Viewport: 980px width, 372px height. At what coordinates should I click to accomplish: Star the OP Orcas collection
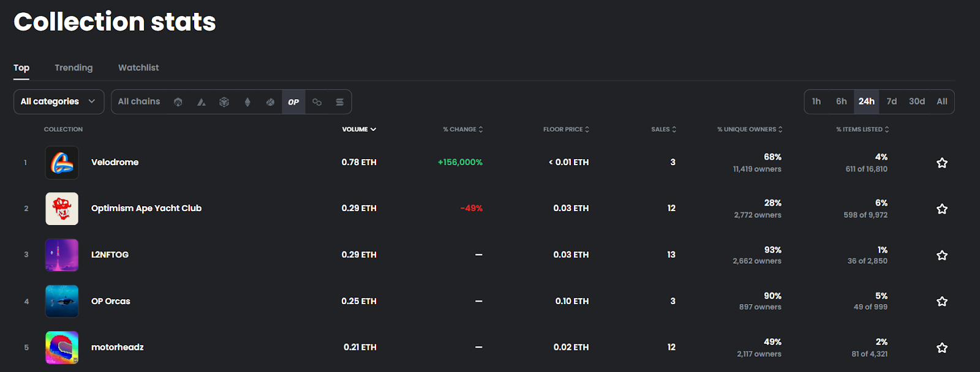click(x=942, y=301)
